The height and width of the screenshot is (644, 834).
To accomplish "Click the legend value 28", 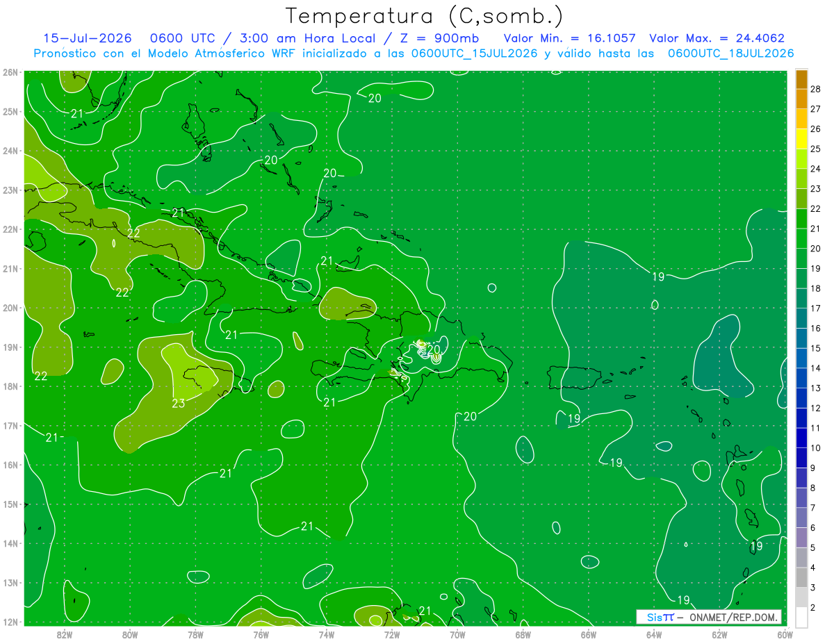I will (x=815, y=89).
